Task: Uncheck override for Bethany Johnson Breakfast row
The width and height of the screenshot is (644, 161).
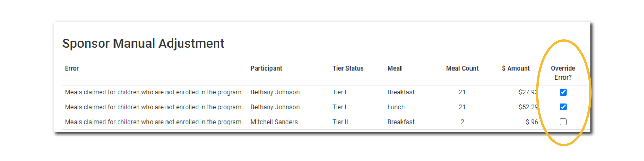Action: 563,92
